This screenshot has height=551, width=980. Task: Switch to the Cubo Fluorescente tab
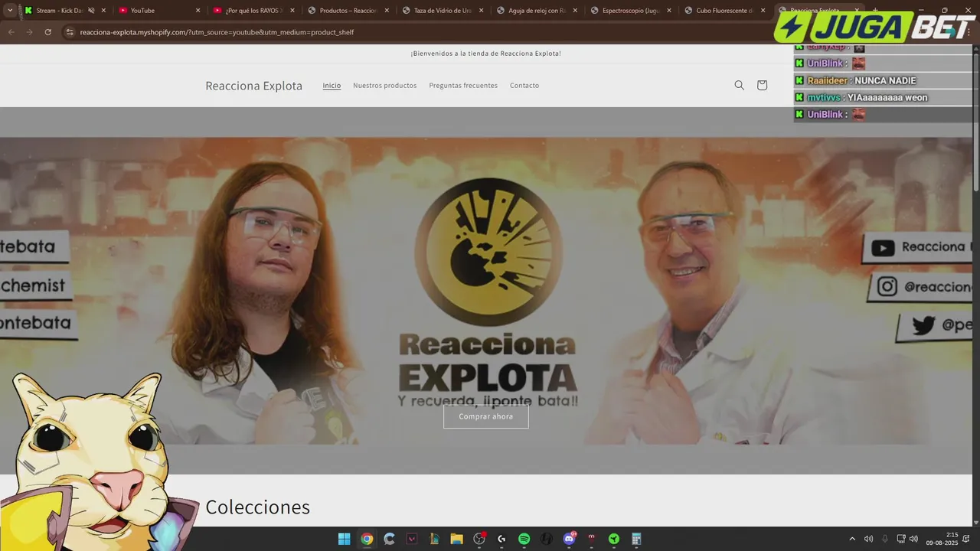tap(725, 11)
